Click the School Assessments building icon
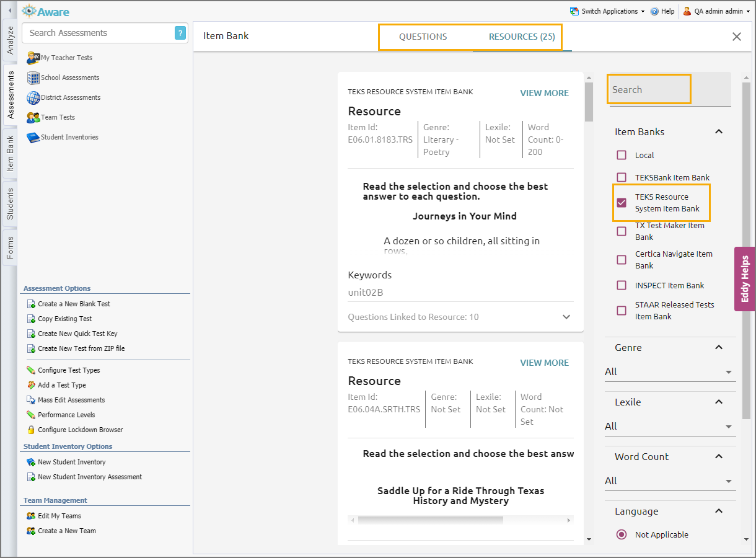Screen dimensions: 756x558 point(33,77)
